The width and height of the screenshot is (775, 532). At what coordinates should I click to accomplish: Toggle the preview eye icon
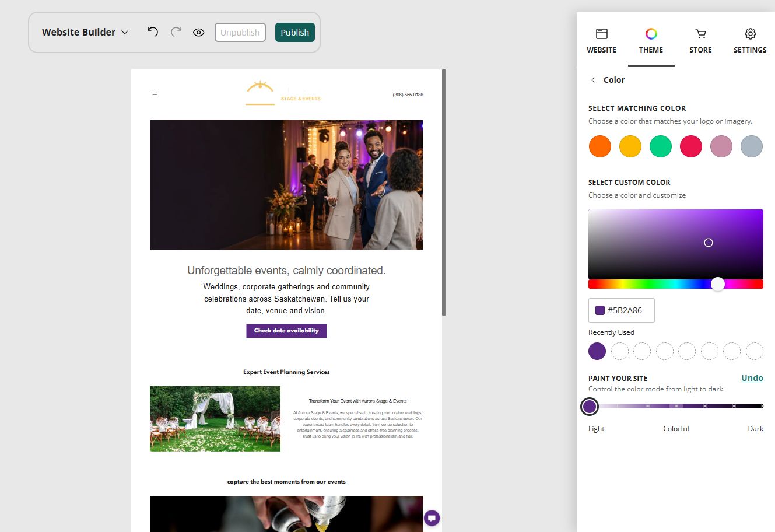click(199, 33)
